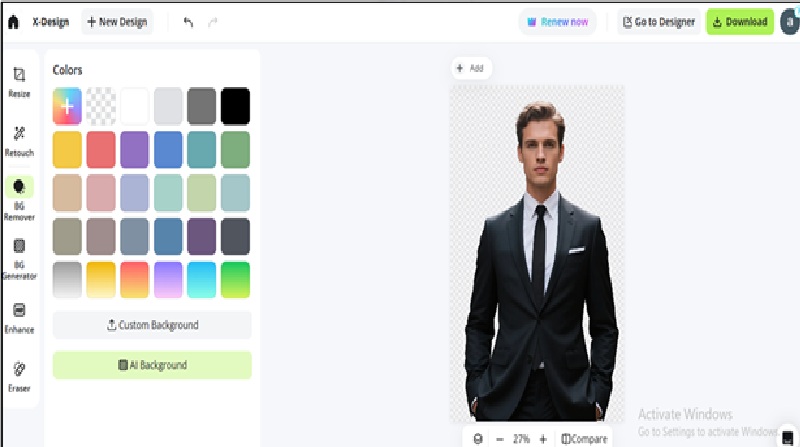Image resolution: width=800 pixels, height=447 pixels.
Task: Open the Retouch tool
Action: click(19, 140)
